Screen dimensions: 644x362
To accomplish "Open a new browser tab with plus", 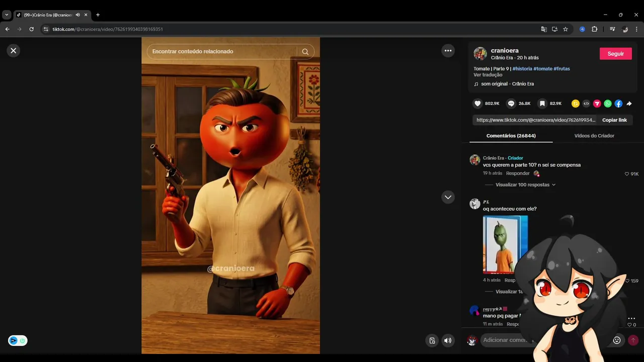I will point(98,15).
